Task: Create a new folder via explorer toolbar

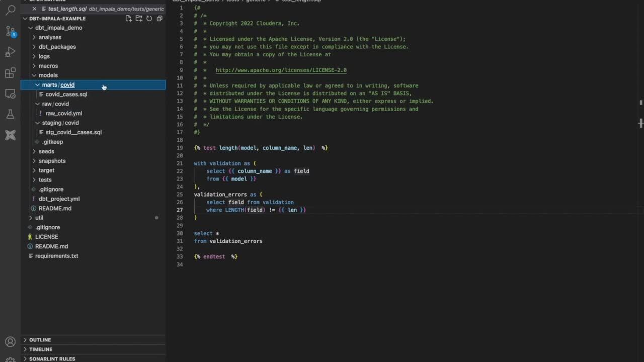Action: pos(139,18)
